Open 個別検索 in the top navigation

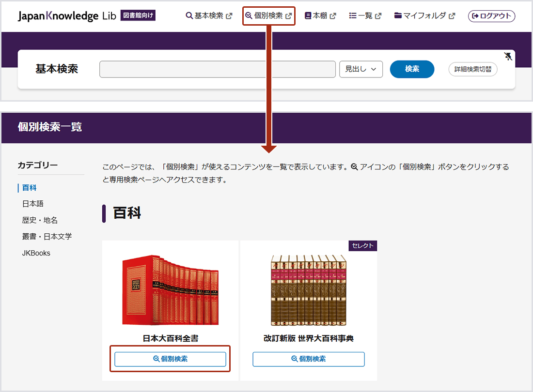click(x=268, y=15)
